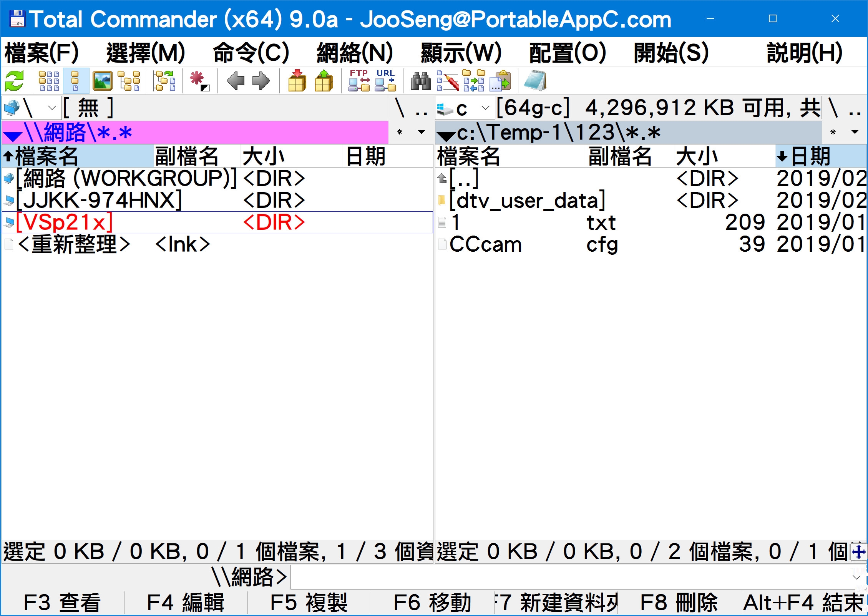
Task: Open the 配置(O) menu
Action: [568, 53]
